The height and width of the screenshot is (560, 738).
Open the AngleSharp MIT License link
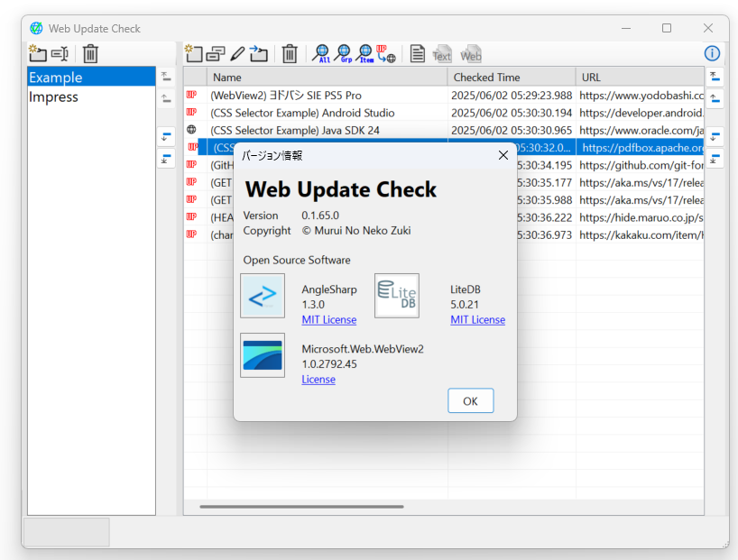click(328, 319)
